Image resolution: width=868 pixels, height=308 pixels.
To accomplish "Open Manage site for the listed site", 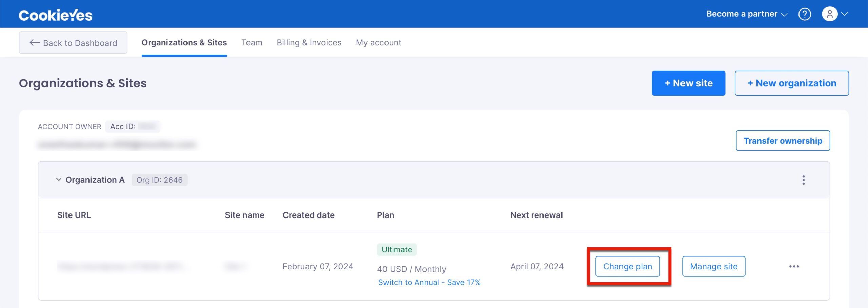I will coord(713,267).
